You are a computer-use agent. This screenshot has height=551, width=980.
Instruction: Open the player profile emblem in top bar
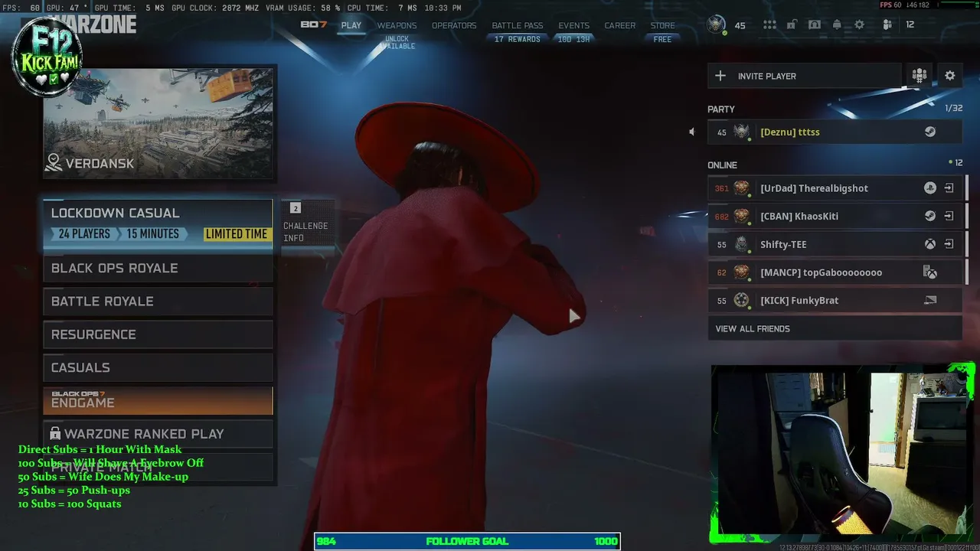click(716, 24)
